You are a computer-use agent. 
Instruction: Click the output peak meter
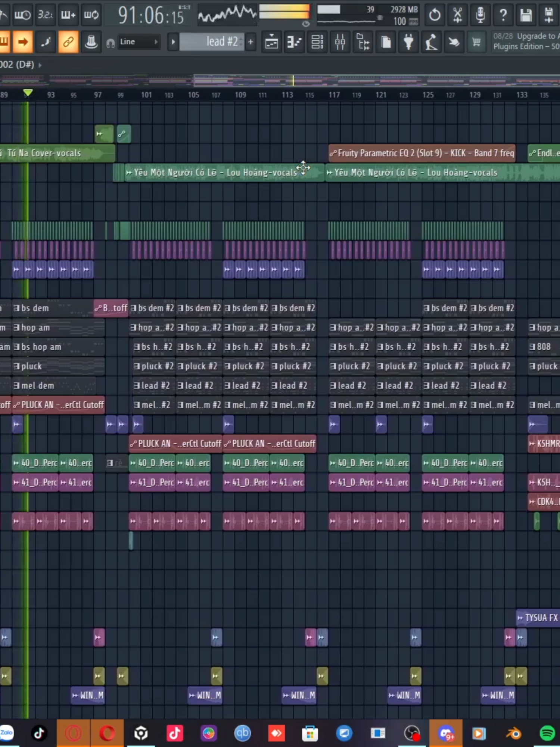pos(284,11)
